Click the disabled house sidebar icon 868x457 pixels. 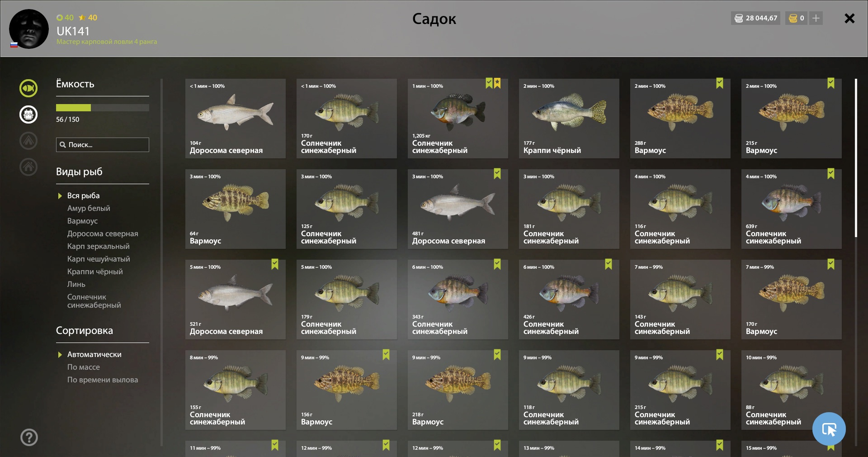pos(28,167)
